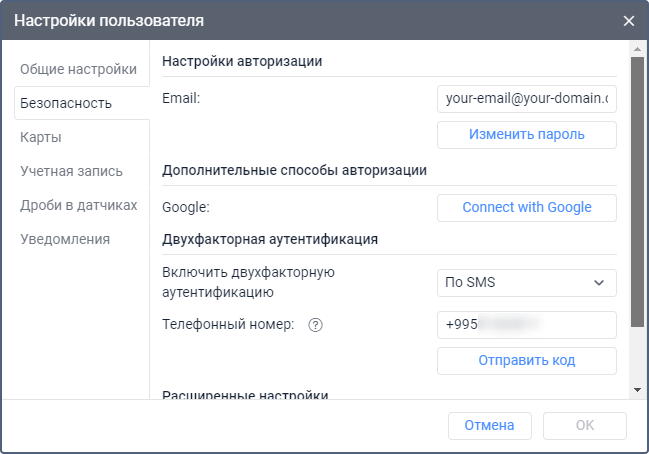Viewport: 649px width, 454px height.
Task: Show the Уведомления tab
Action: 65,239
